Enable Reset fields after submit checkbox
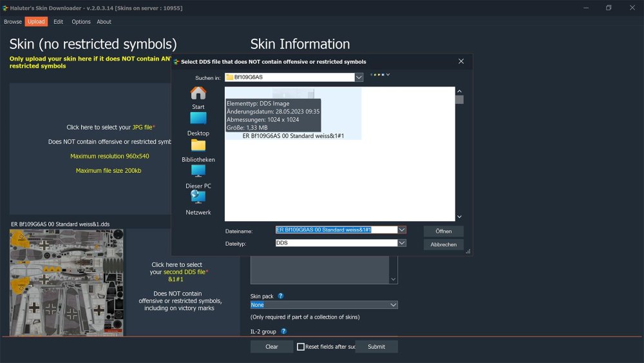Viewport: 644px width, 363px height. click(x=301, y=347)
